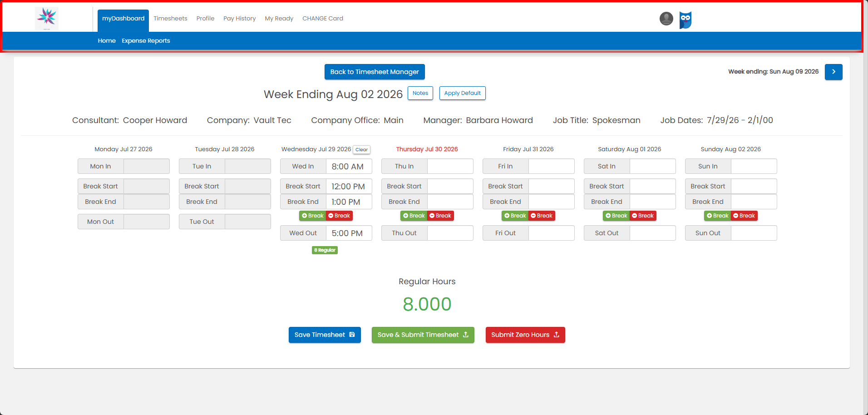
Task: Click Back to Timesheet Manager button
Action: [x=375, y=72]
